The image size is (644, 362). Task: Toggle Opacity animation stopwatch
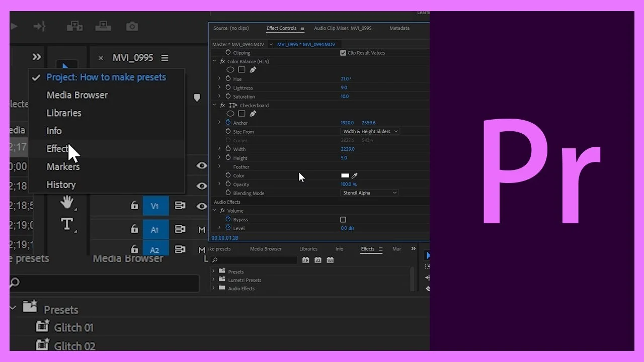pos(228,184)
